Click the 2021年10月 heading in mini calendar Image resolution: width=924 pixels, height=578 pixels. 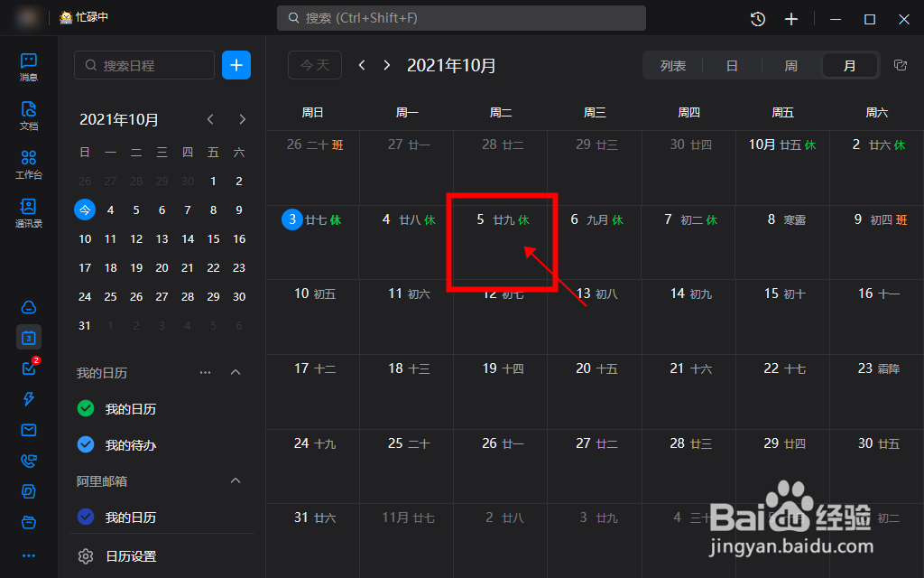pyautogui.click(x=118, y=120)
